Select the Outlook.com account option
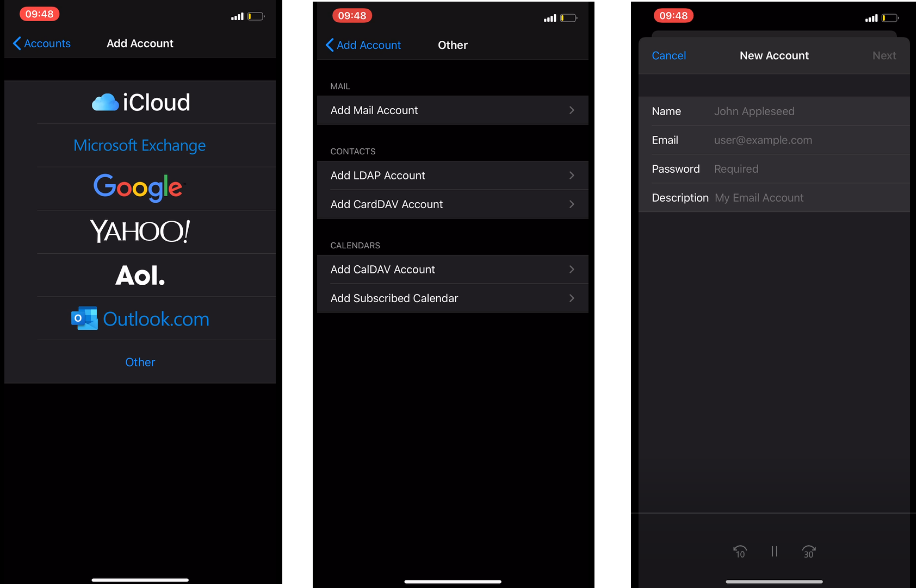Screen dimensions: 917x588 tap(140, 319)
